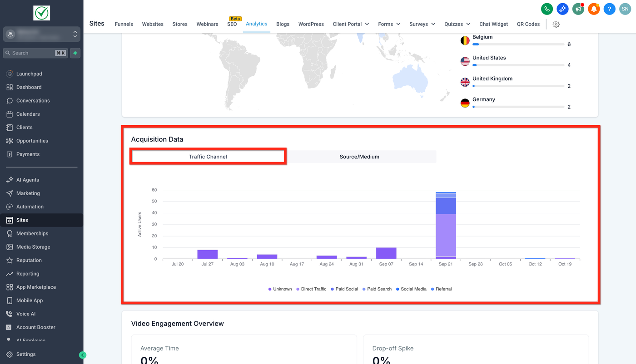This screenshot has height=364, width=636.
Task: Switch to the Source/Medium tab
Action: 359,157
